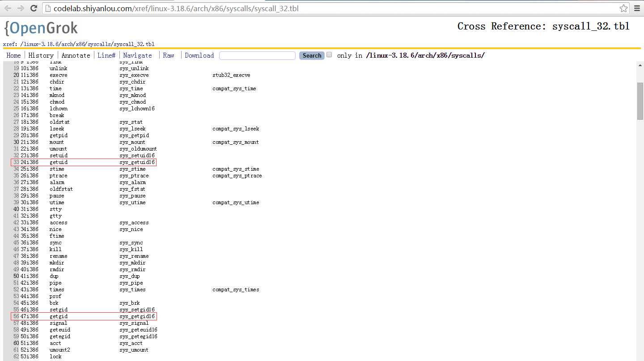Click the sys_mknod text
The image size is (644, 361).
click(132, 95)
